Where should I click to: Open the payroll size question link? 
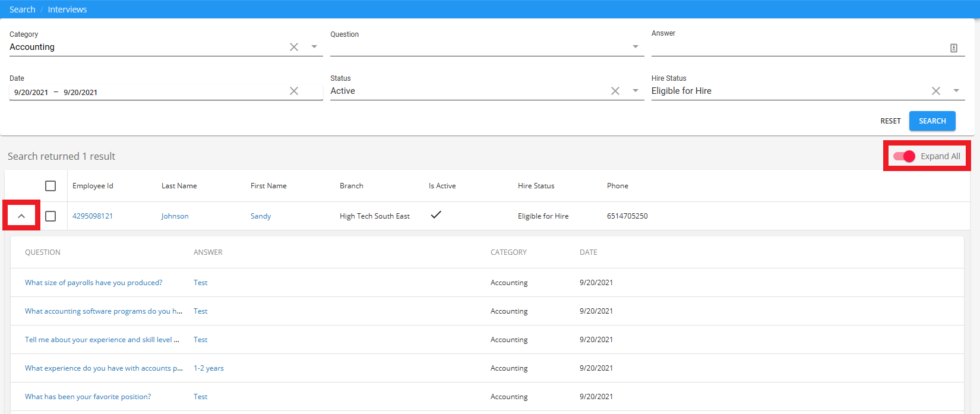tap(93, 283)
